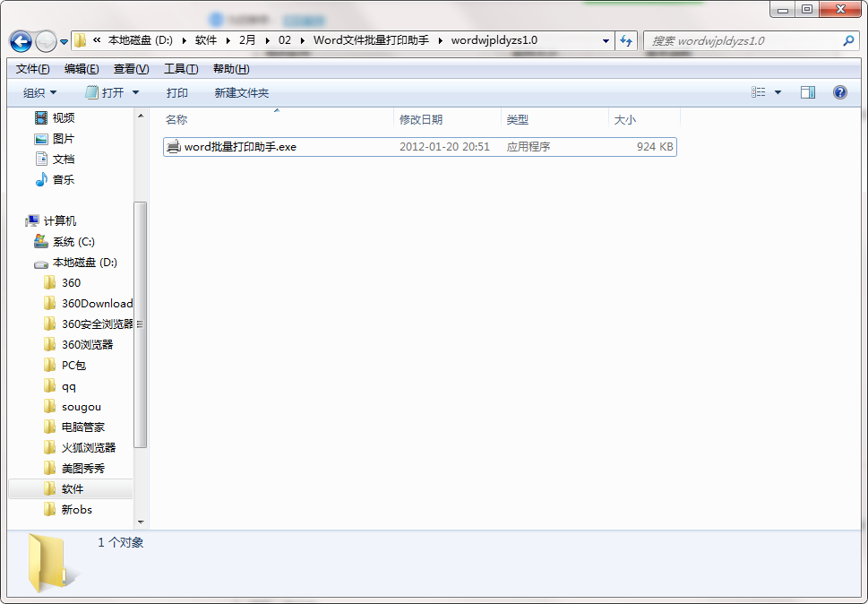The image size is (868, 604).
Task: Open the 音乐 library in sidebar
Action: pos(63,179)
